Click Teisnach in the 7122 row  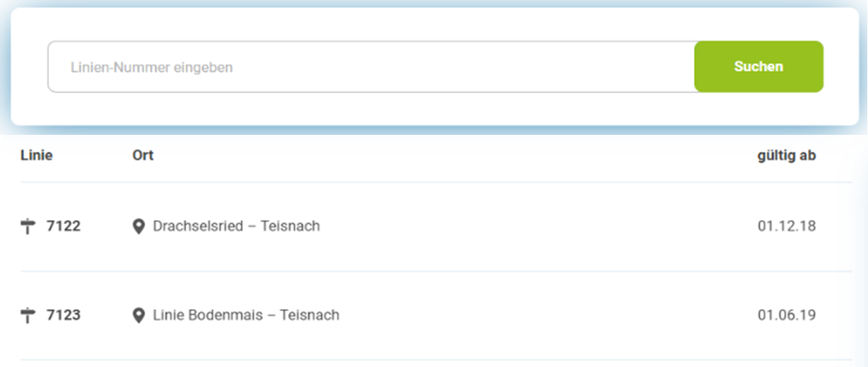click(290, 226)
